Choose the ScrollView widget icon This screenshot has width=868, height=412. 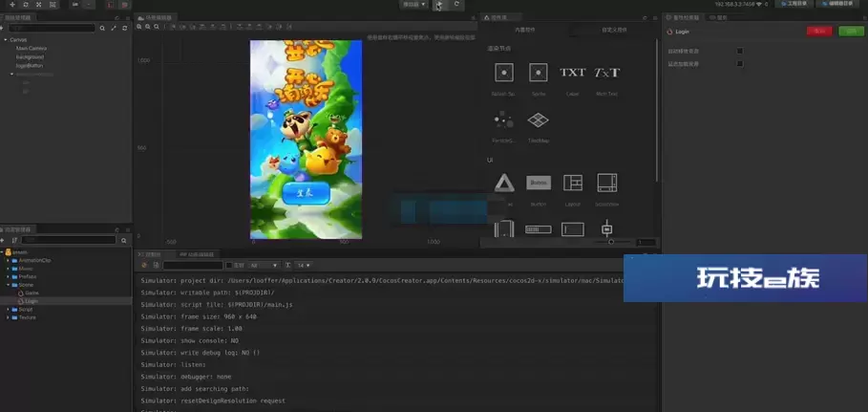point(606,183)
